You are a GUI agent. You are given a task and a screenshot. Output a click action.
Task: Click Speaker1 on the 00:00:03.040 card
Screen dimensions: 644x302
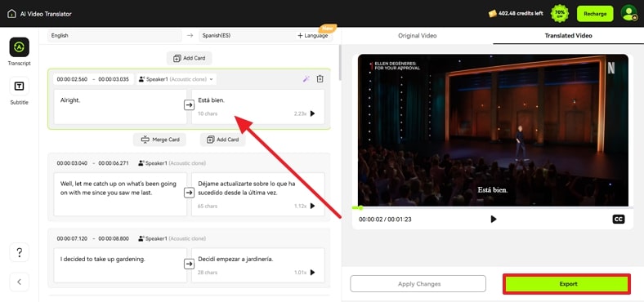[x=172, y=163]
